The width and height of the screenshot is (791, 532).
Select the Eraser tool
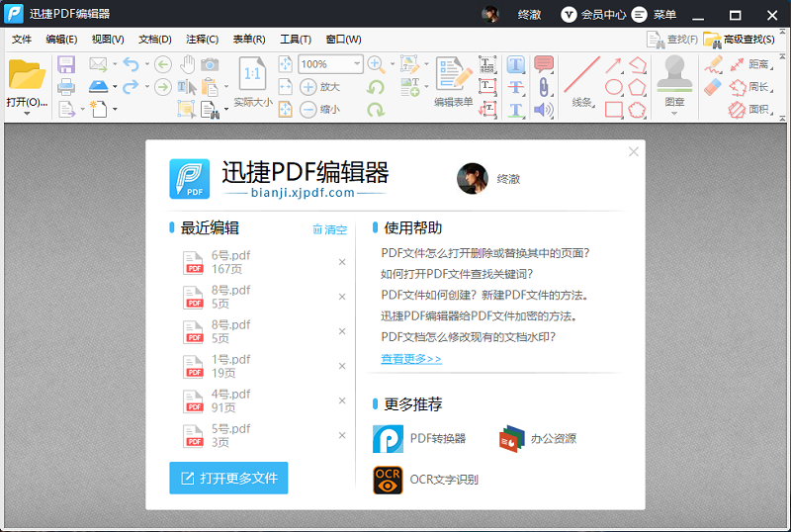[x=713, y=87]
